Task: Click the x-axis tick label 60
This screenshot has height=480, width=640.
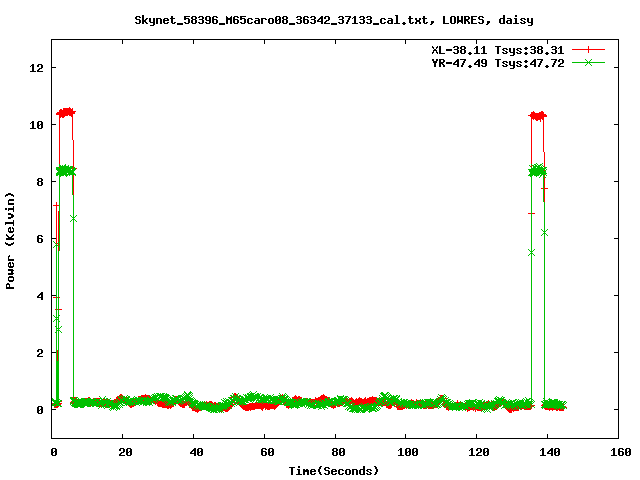Action: 267,452
